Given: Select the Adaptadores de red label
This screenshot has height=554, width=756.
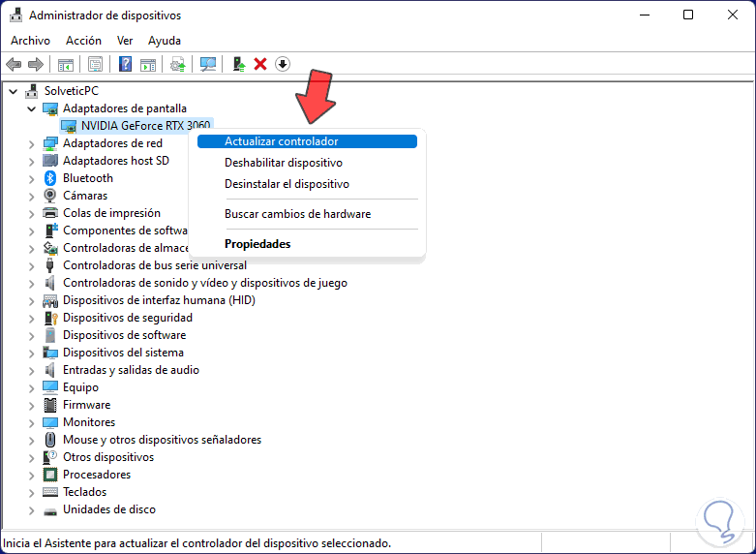Looking at the screenshot, I should click(x=113, y=143).
